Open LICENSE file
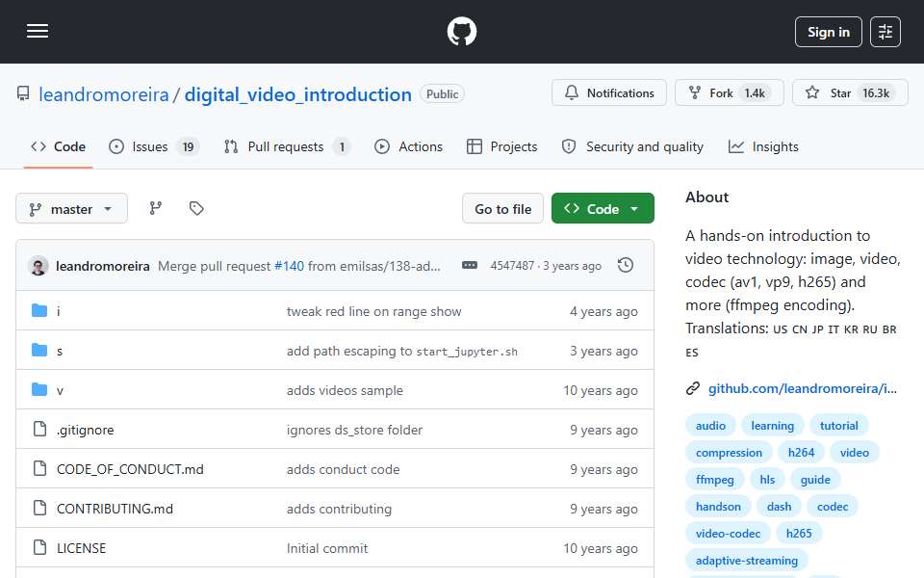This screenshot has width=924, height=578. click(81, 548)
